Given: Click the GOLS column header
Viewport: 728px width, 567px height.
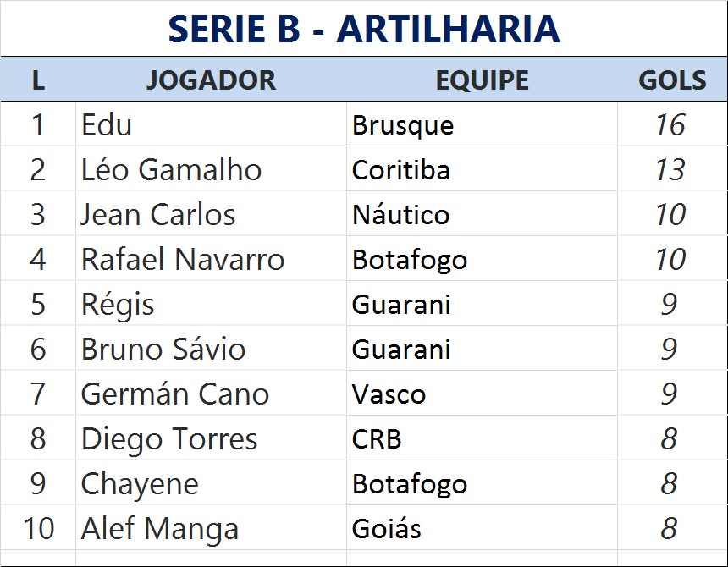Looking at the screenshot, I should (x=671, y=80).
